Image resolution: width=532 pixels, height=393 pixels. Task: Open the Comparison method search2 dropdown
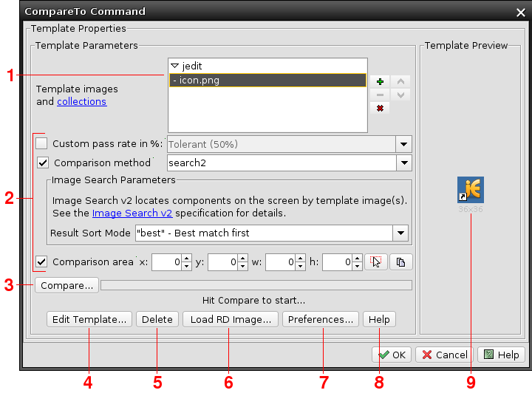pos(403,163)
